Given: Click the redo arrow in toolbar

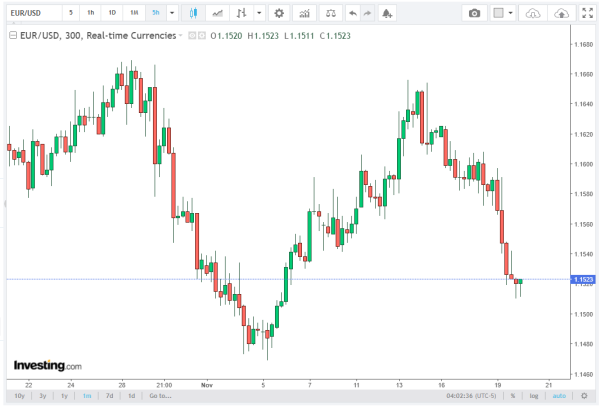Looking at the screenshot, I should [369, 13].
